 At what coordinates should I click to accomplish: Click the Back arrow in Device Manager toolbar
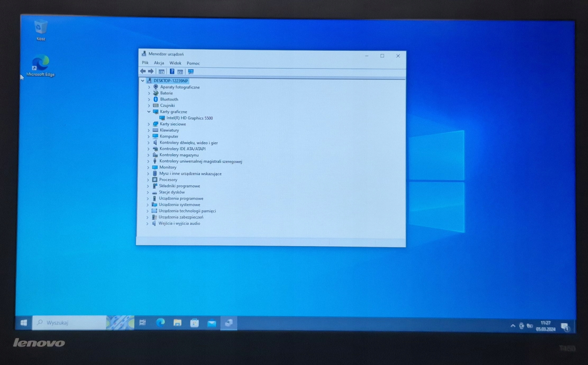(143, 71)
